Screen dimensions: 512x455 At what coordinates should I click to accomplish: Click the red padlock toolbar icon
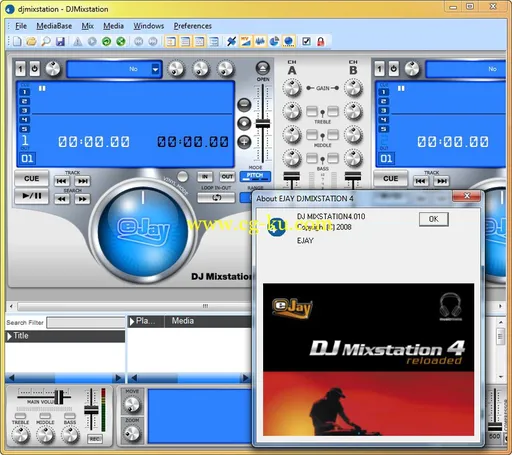pyautogui.click(x=321, y=41)
